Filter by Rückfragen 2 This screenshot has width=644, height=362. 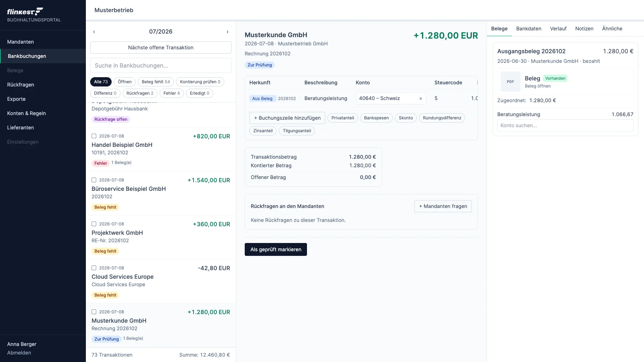[140, 93]
